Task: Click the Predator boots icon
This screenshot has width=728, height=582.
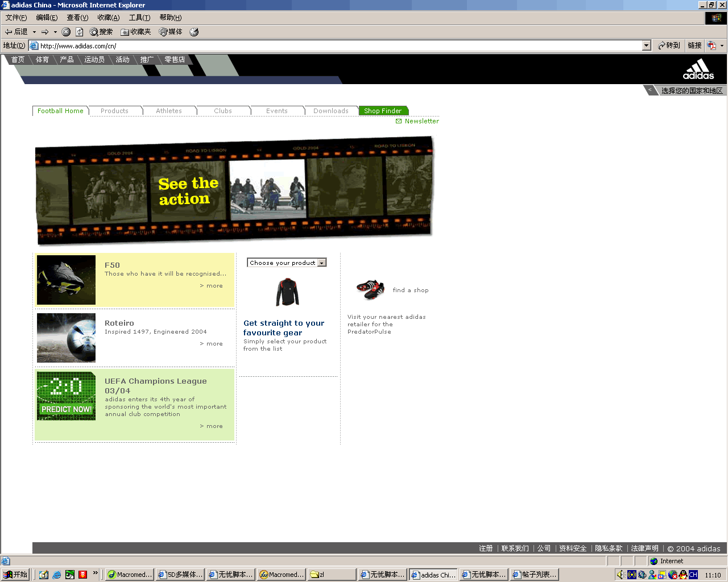Action: [371, 289]
